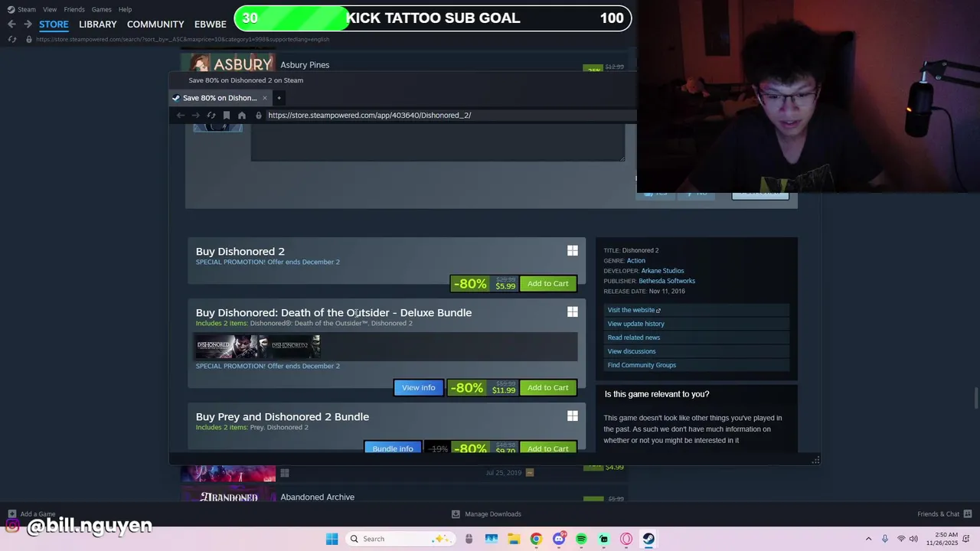
Task: Open Friends & Chat
Action: 944,514
